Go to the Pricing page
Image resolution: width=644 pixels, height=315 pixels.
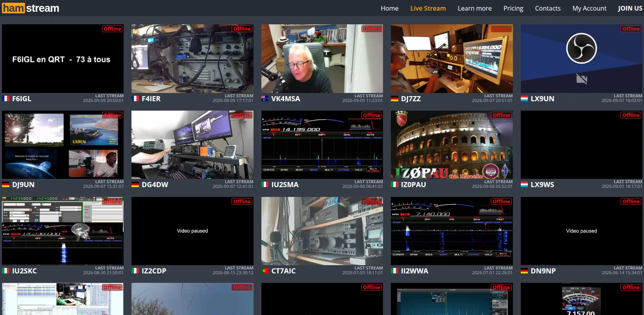tap(513, 8)
